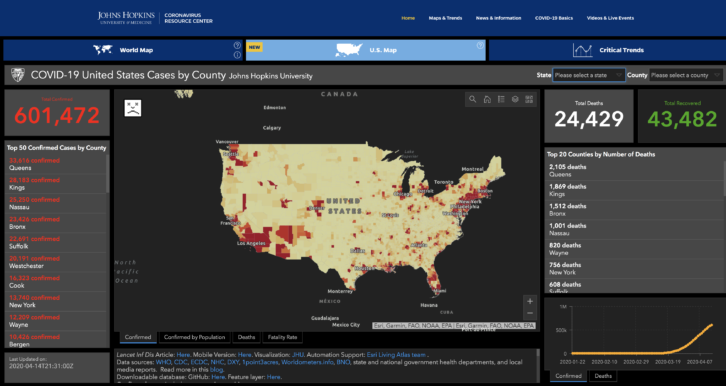Open the County selection dropdown
Screen dimensions: 726x386
tap(686, 75)
